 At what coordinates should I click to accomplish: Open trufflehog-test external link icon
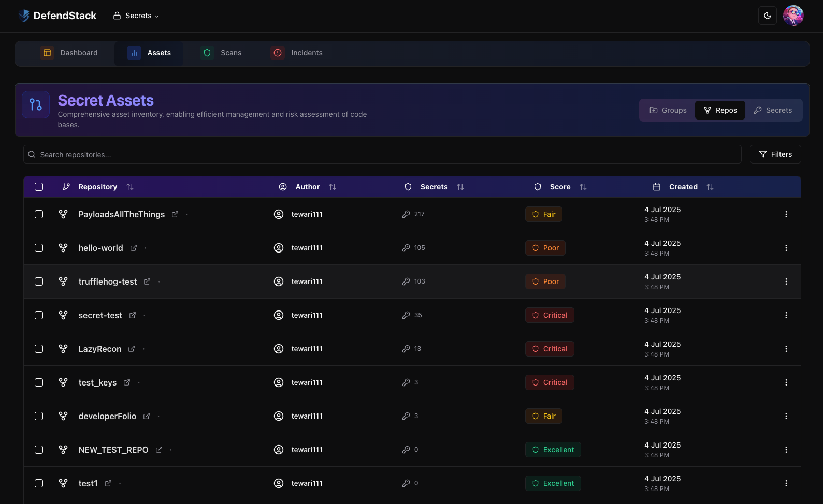tap(147, 281)
